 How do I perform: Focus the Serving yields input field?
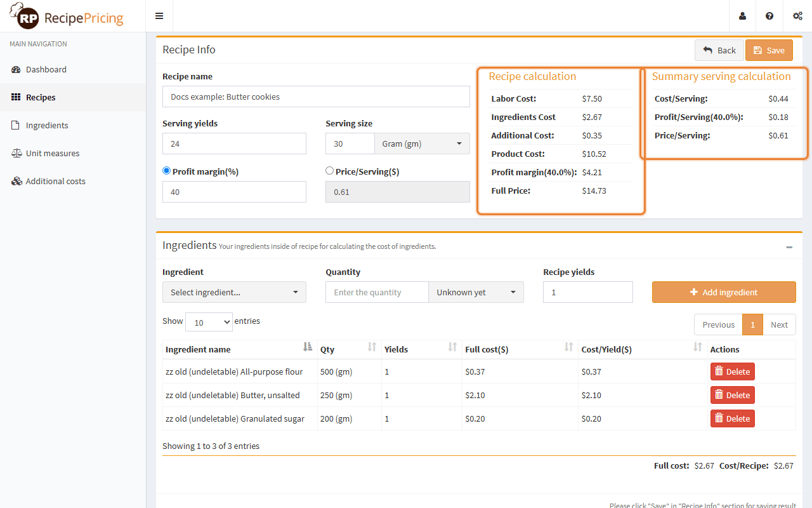click(x=234, y=144)
